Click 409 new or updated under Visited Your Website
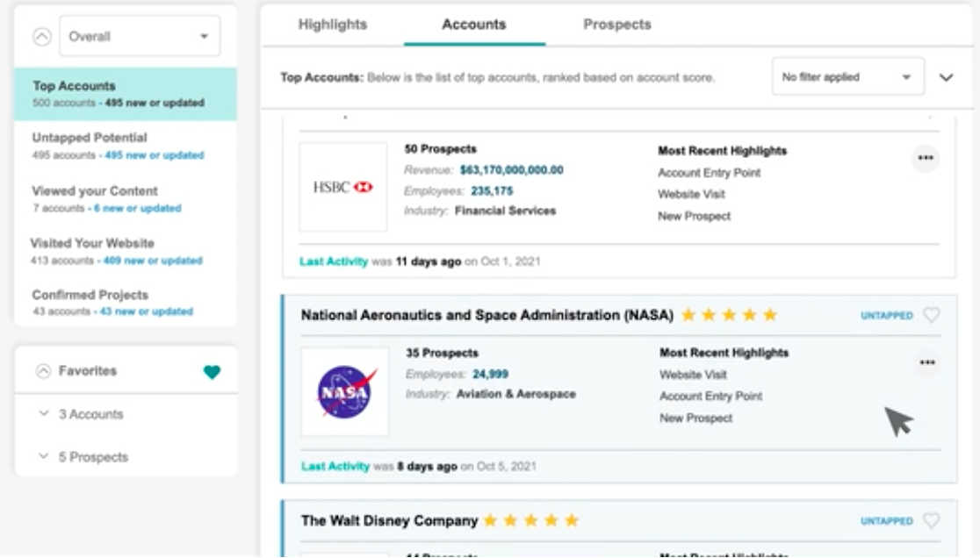 pyautogui.click(x=153, y=261)
